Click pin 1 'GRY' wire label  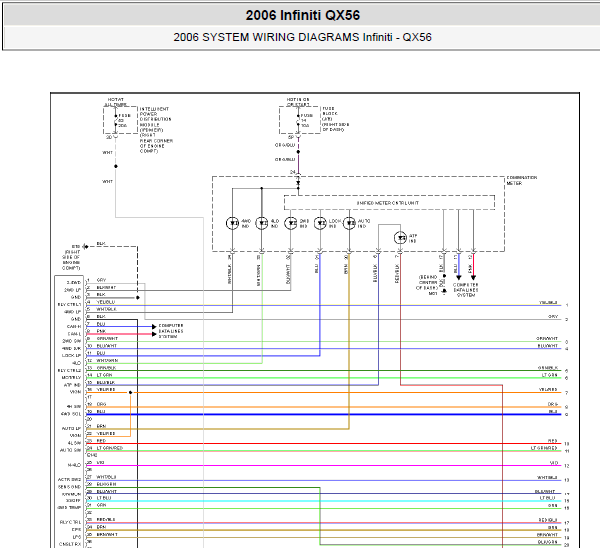click(101, 280)
